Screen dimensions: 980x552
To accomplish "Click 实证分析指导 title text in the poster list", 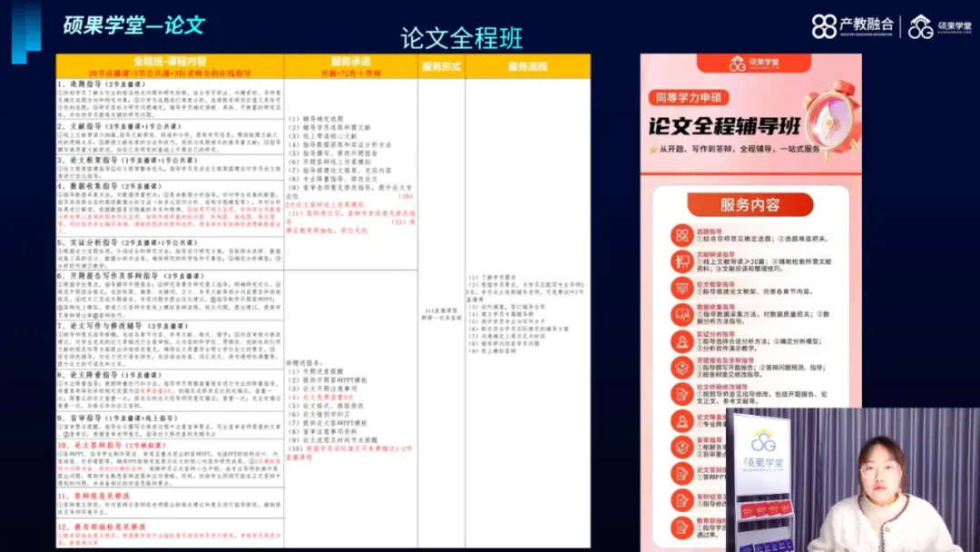I will [716, 334].
